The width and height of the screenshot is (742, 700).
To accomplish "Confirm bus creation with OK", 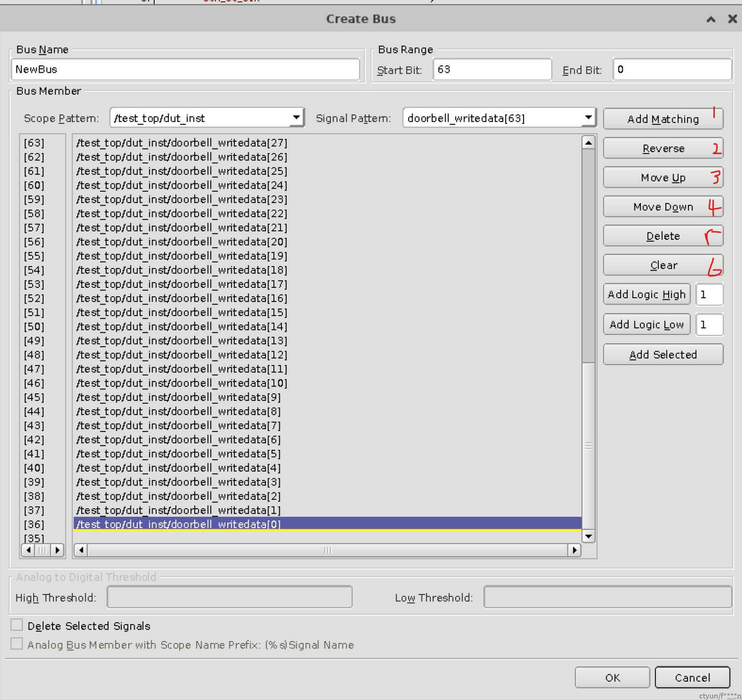I will (x=612, y=677).
